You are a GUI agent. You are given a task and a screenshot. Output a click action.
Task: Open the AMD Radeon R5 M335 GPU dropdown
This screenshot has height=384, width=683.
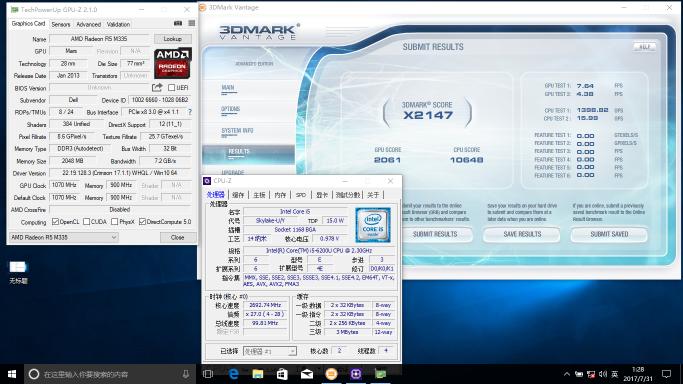[x=64, y=237]
